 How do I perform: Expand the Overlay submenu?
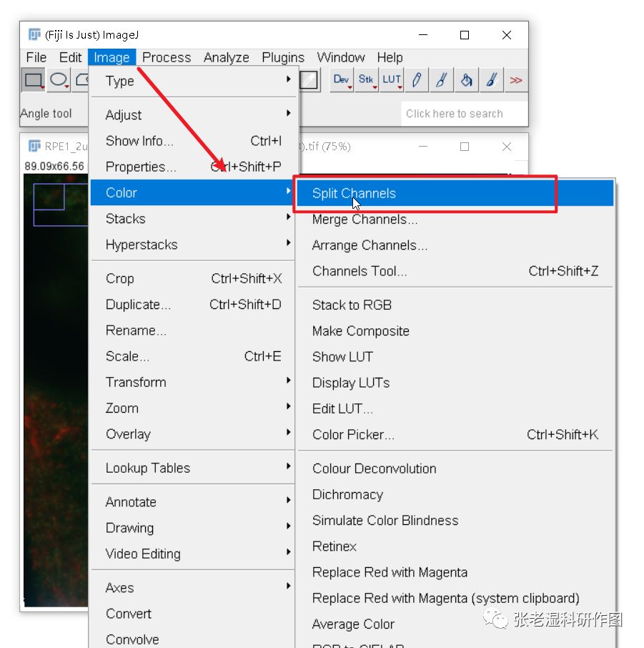pyautogui.click(x=192, y=434)
